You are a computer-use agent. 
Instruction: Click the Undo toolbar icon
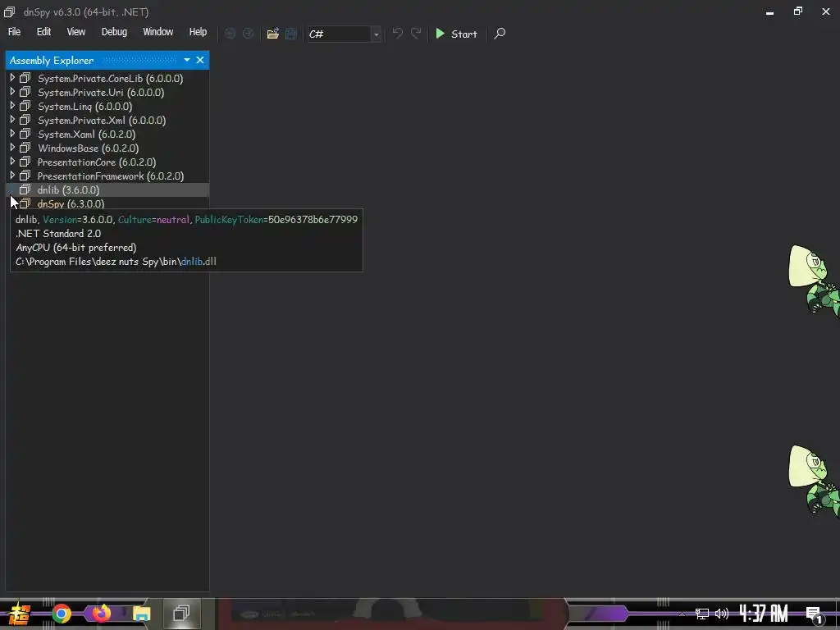(x=398, y=34)
